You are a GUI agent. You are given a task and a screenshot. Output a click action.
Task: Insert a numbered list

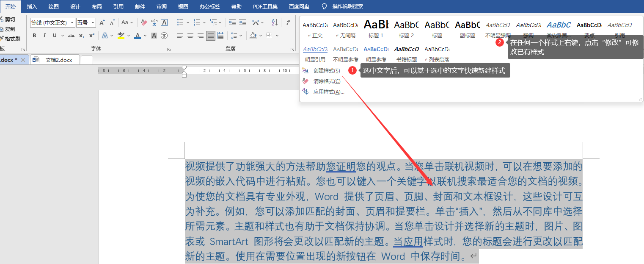pyautogui.click(x=196, y=23)
